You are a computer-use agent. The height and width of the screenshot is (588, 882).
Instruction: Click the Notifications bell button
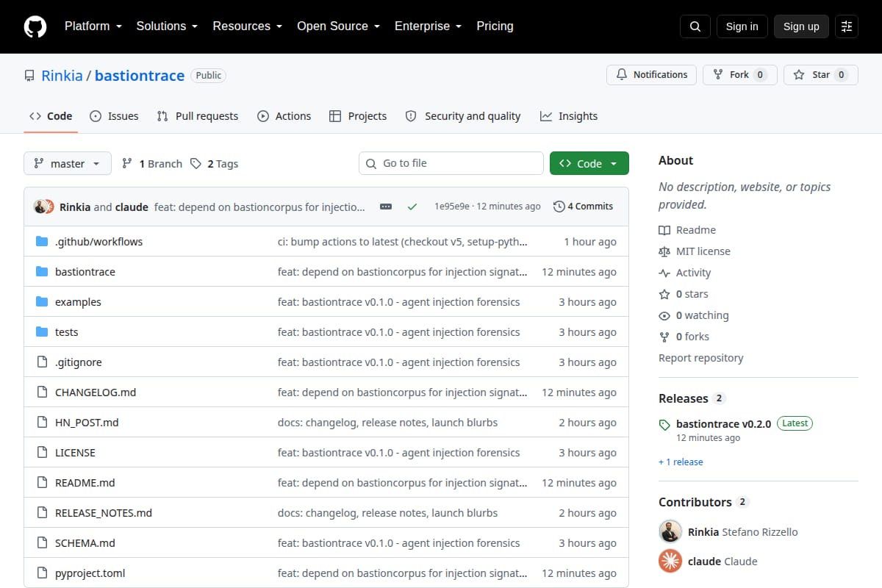(651, 75)
